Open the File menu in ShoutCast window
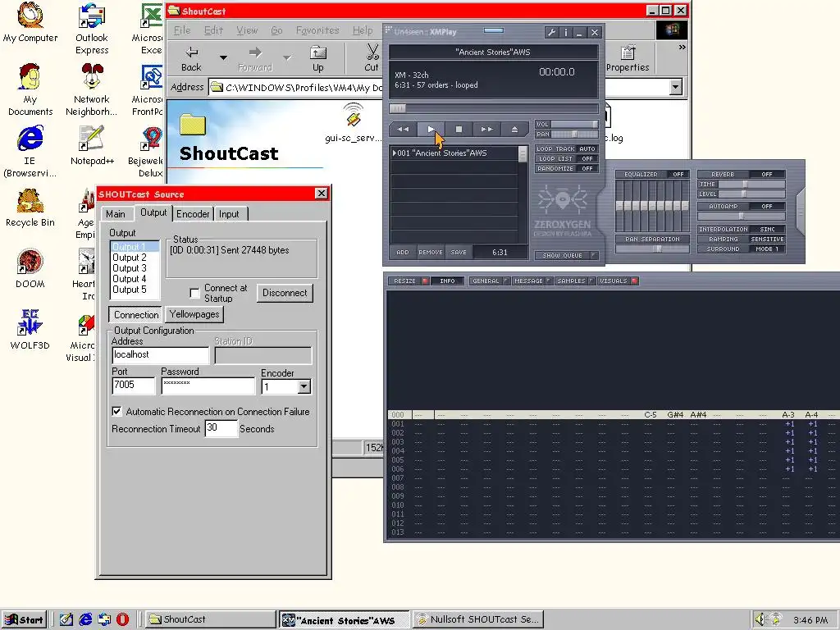Image resolution: width=840 pixels, height=630 pixels. [x=182, y=30]
